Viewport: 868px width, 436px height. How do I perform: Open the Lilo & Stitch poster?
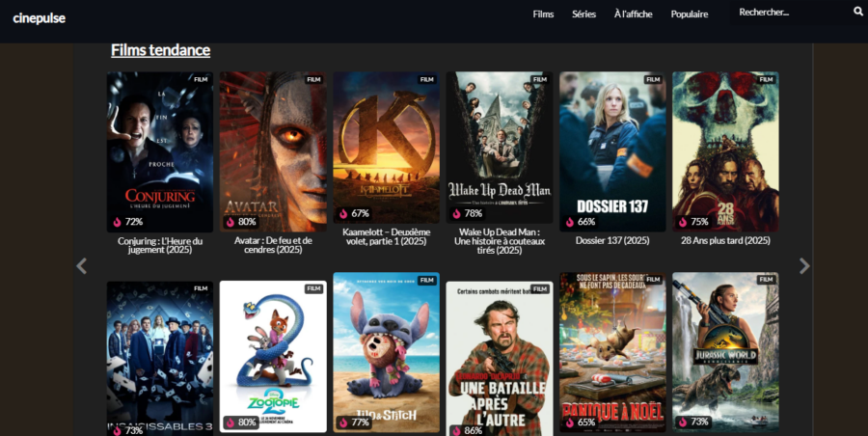[387, 352]
